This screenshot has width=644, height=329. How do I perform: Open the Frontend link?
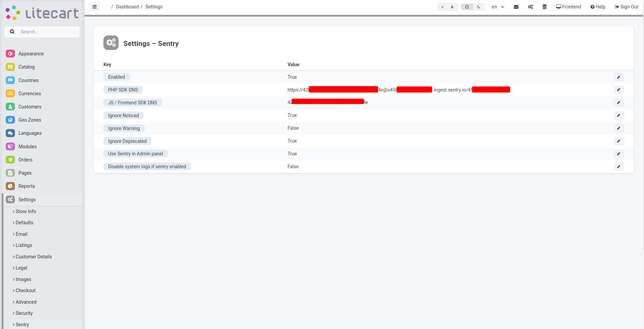click(x=568, y=7)
